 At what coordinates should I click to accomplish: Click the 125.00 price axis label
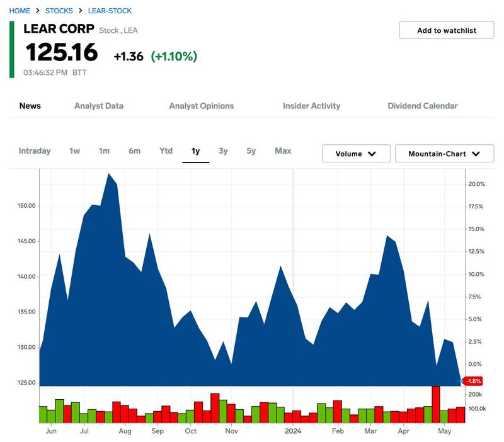(x=26, y=382)
